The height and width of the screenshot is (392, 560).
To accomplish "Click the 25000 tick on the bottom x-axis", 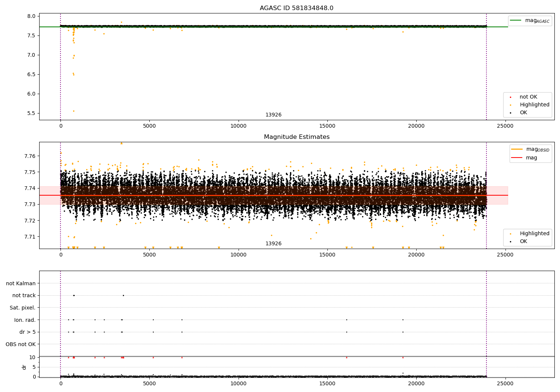I will (x=505, y=383).
